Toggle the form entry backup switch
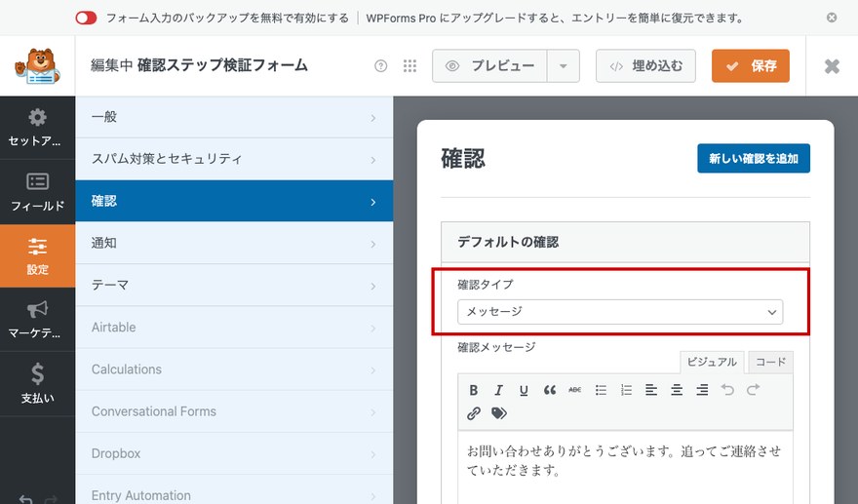The width and height of the screenshot is (858, 504). (86, 19)
